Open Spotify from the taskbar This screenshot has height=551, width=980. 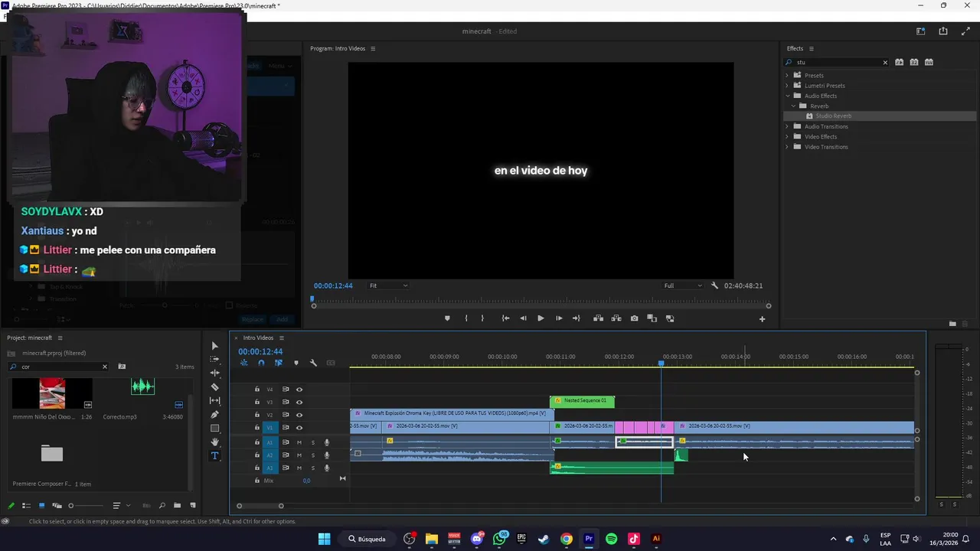(611, 539)
